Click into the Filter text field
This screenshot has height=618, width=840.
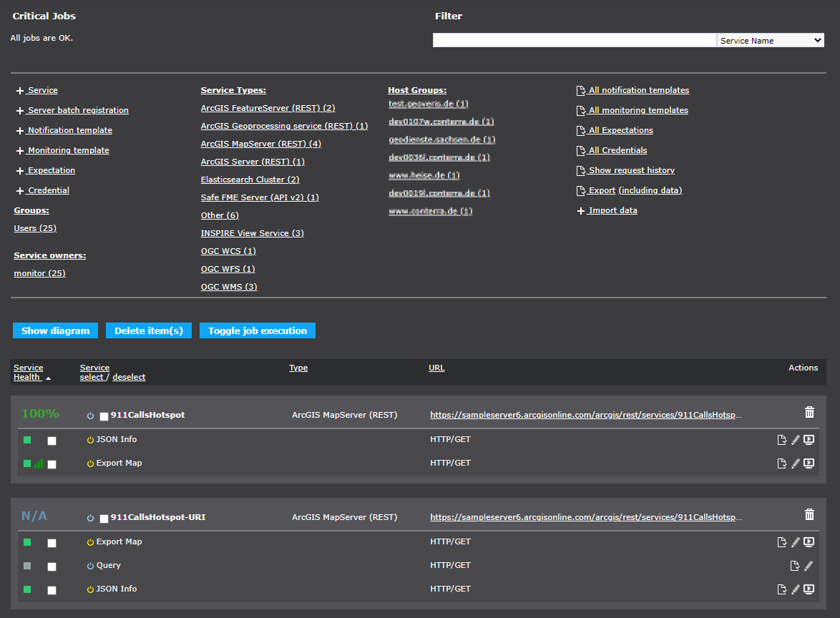pyautogui.click(x=574, y=41)
